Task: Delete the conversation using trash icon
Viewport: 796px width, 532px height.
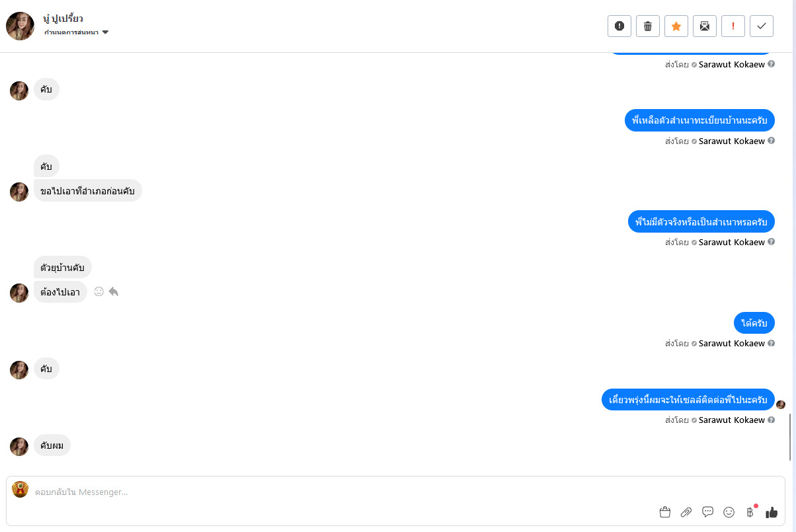Action: [648, 26]
